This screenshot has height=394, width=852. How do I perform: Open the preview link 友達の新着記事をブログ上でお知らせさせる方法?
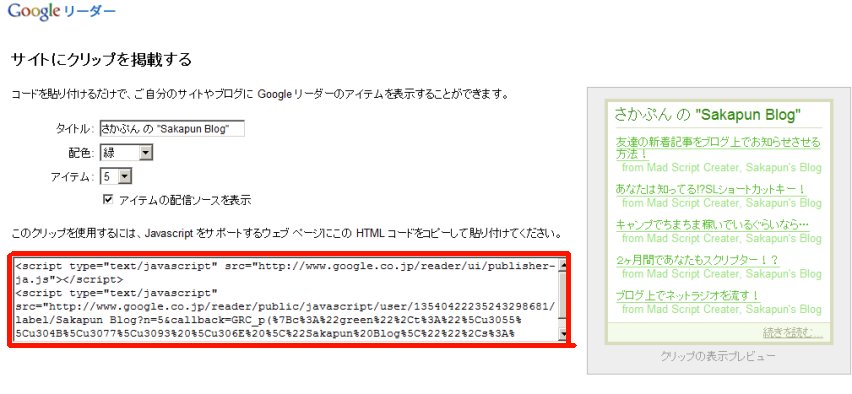[x=718, y=148]
